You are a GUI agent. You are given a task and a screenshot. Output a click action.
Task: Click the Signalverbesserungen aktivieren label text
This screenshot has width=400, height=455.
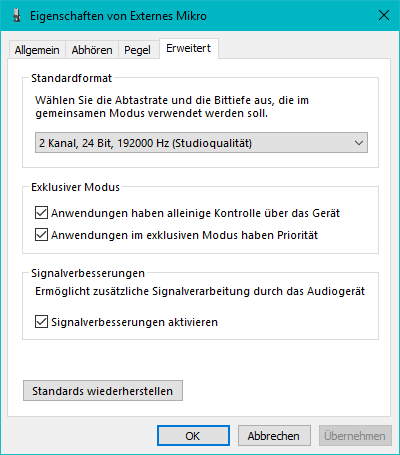click(x=134, y=322)
